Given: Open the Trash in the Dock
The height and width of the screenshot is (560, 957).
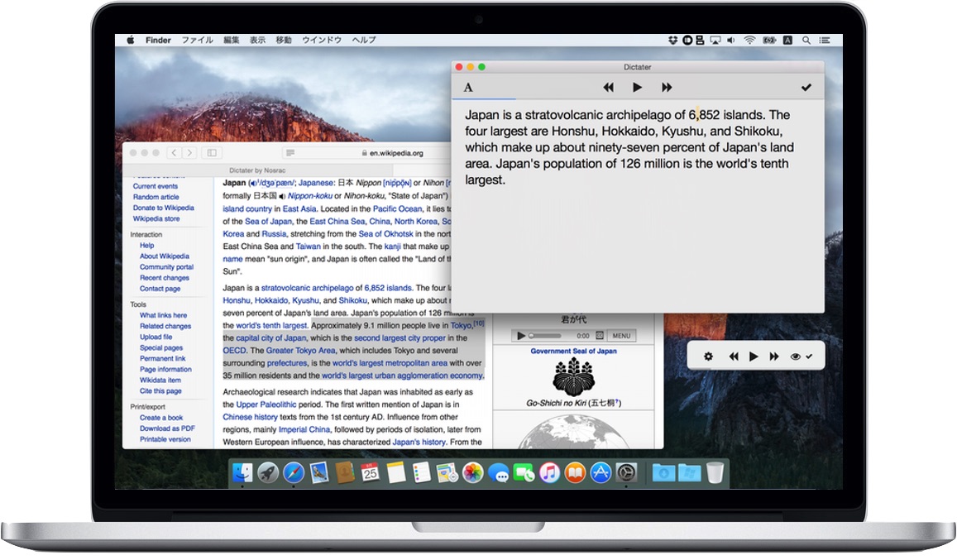Looking at the screenshot, I should [x=715, y=472].
